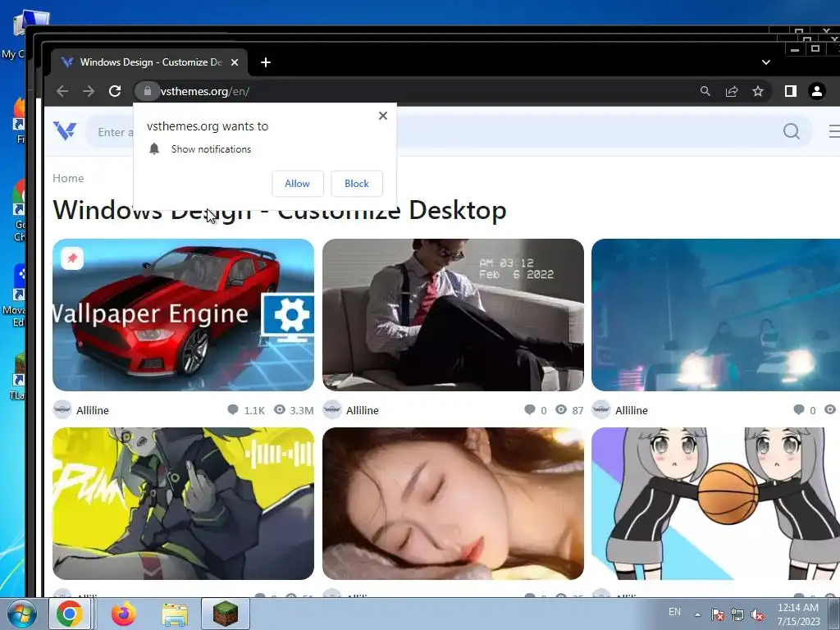Viewport: 840px width, 630px height.
Task: Click the Action Center flag icon
Action: pos(717,615)
